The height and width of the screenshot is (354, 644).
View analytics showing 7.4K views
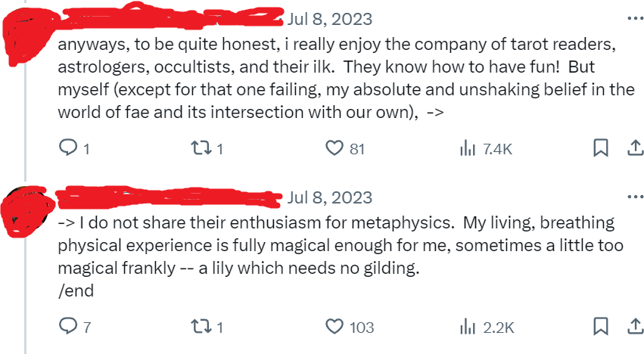tap(487, 149)
